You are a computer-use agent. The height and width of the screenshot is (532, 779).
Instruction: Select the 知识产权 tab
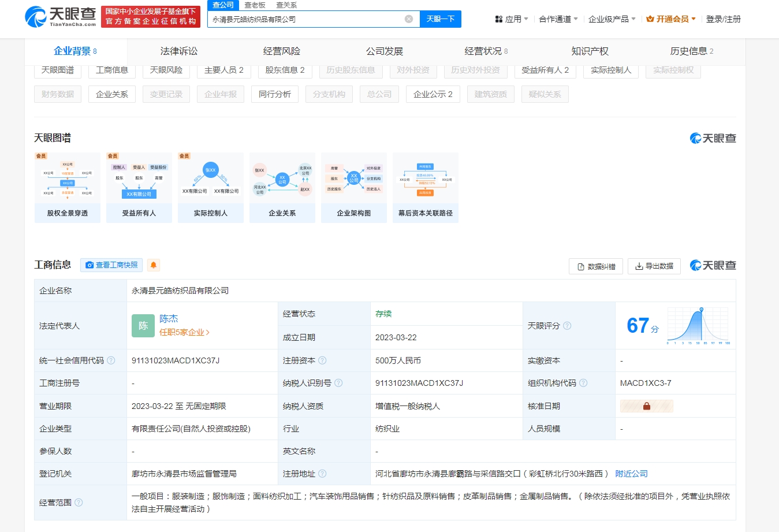(590, 51)
